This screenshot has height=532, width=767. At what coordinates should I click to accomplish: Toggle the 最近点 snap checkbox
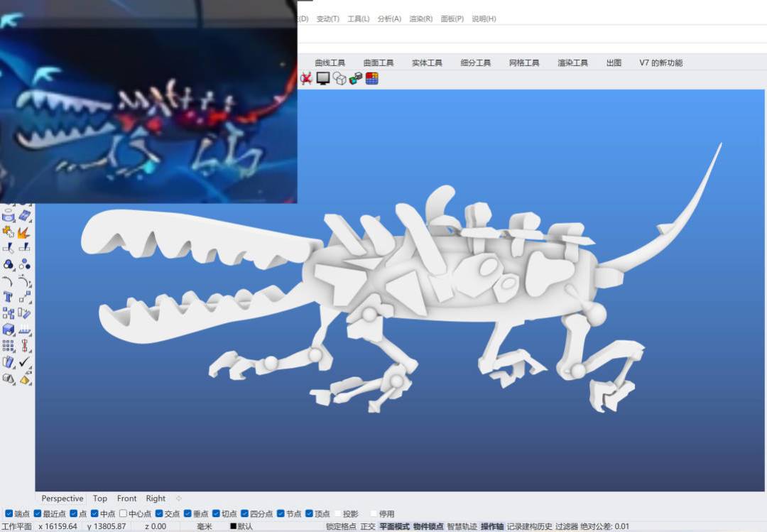click(37, 514)
